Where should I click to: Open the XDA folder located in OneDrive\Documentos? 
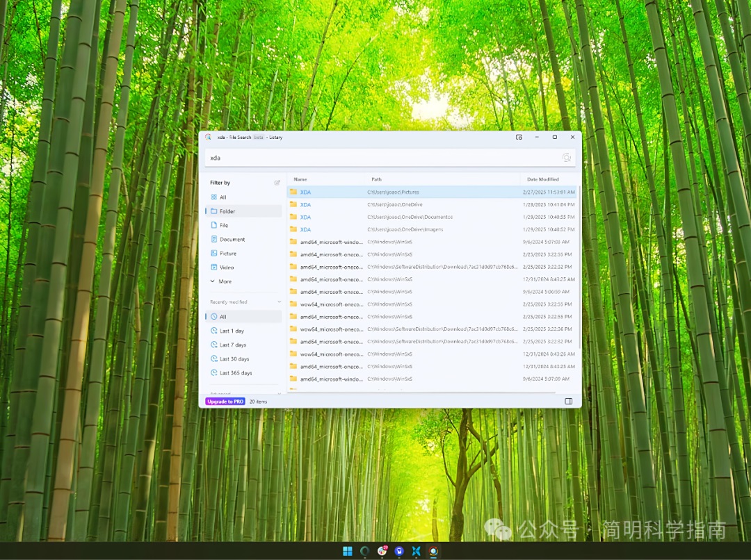pyautogui.click(x=305, y=217)
